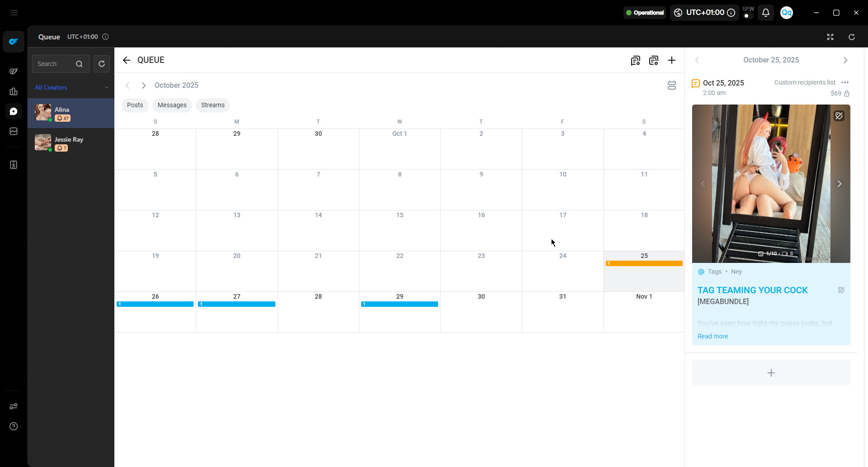Open the UTC+01:00 timezone selector

point(704,13)
